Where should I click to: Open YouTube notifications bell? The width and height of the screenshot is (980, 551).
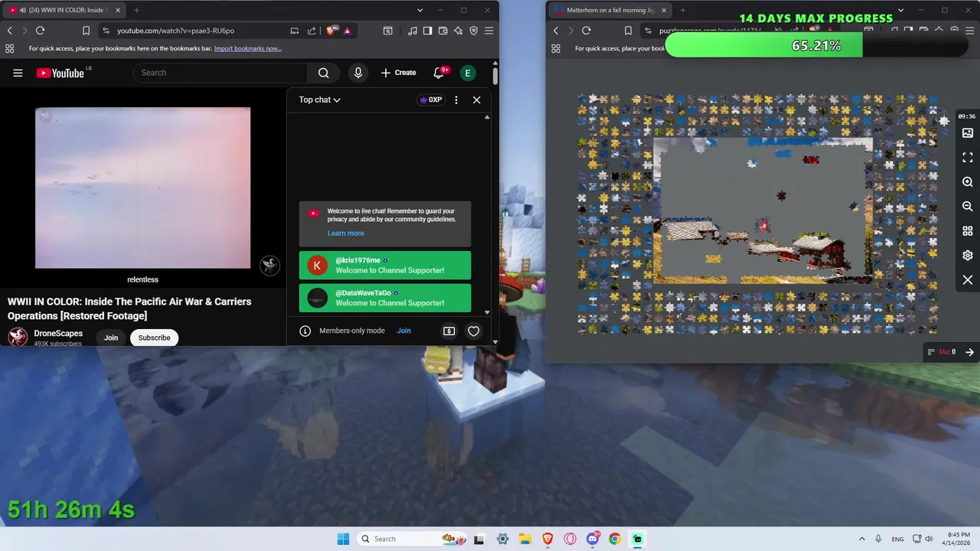click(x=439, y=73)
